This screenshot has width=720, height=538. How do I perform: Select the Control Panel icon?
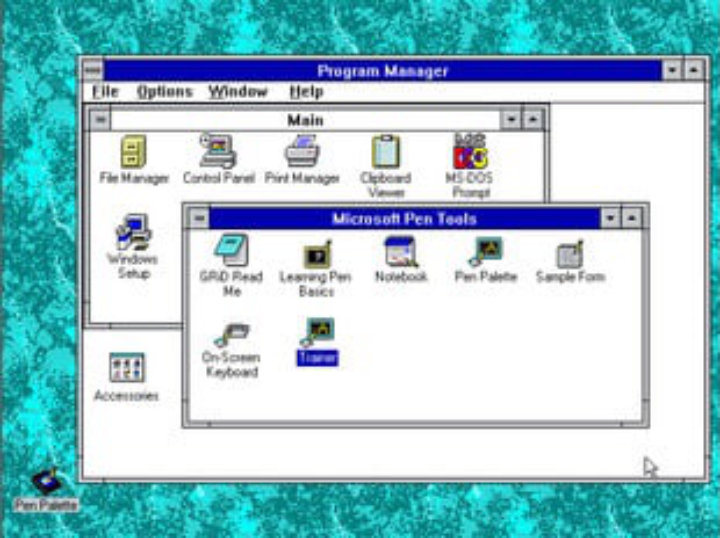(x=218, y=153)
